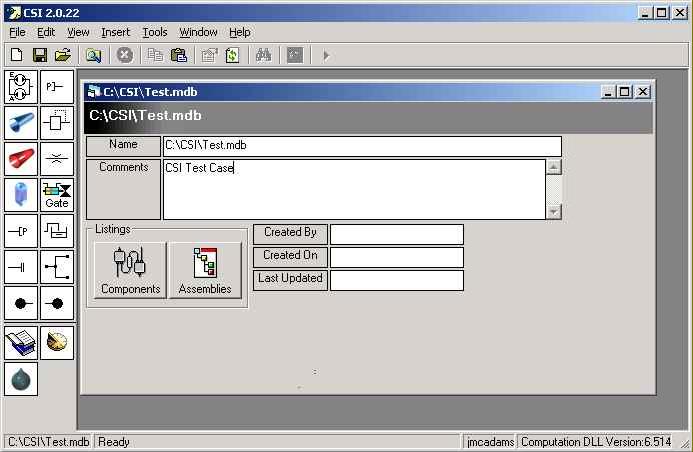693x452 pixels.
Task: Click the Save disk icon
Action: pos(40,55)
